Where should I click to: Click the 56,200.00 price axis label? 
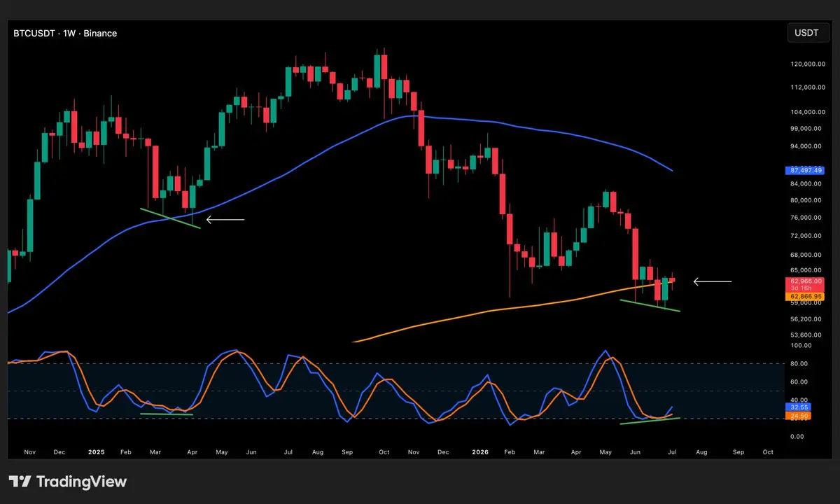pyautogui.click(x=807, y=318)
